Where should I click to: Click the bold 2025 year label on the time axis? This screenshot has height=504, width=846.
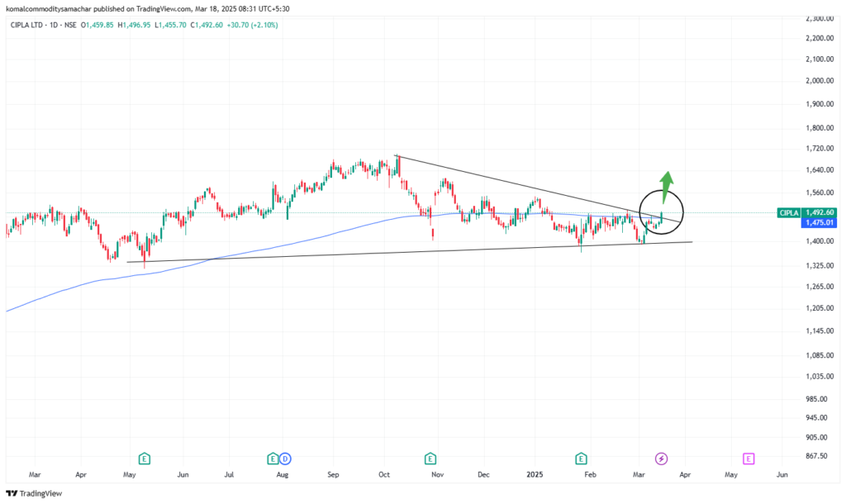click(535, 475)
